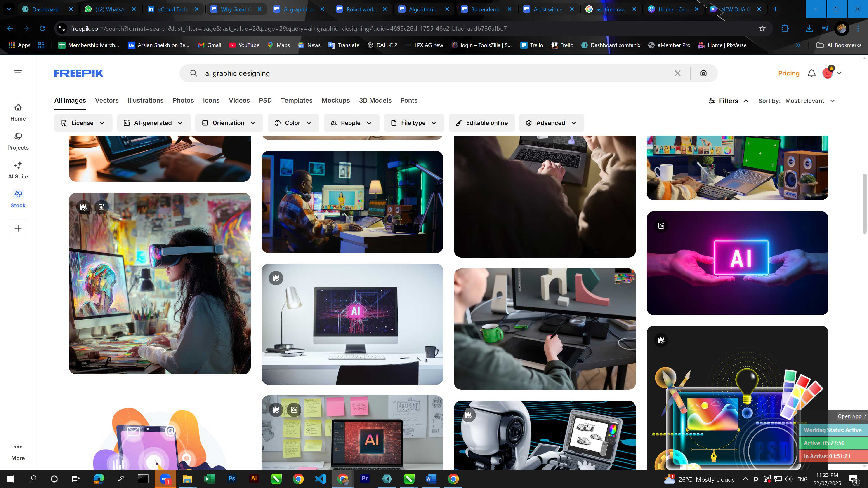The width and height of the screenshot is (868, 488).
Task: Clear the search query with X
Action: pyautogui.click(x=678, y=73)
